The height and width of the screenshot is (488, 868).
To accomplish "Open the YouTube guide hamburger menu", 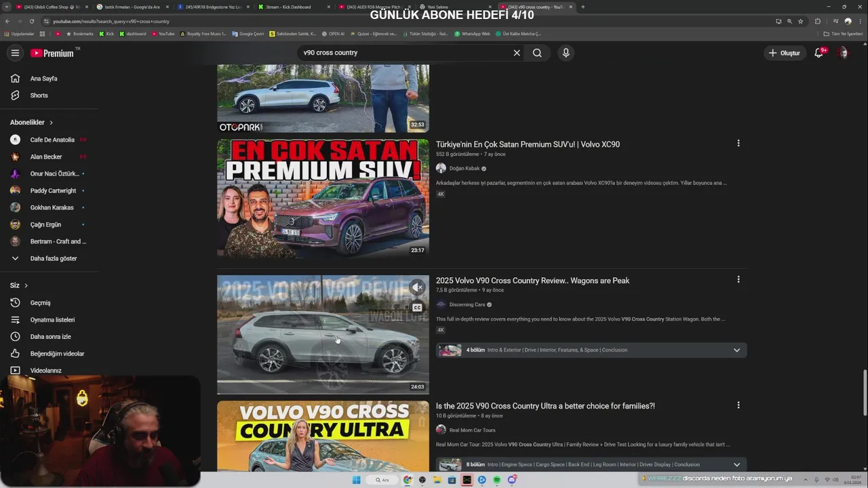I will pos(15,53).
